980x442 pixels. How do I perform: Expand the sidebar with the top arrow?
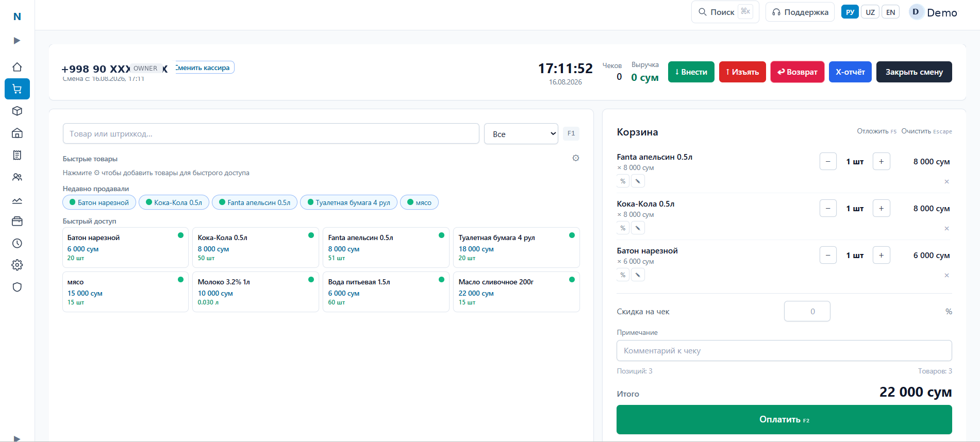point(17,41)
